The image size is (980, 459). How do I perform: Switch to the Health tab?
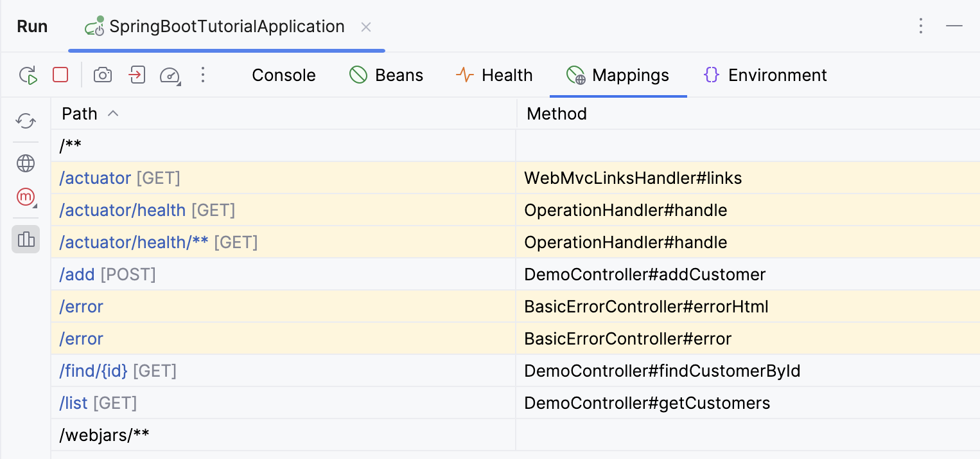494,75
